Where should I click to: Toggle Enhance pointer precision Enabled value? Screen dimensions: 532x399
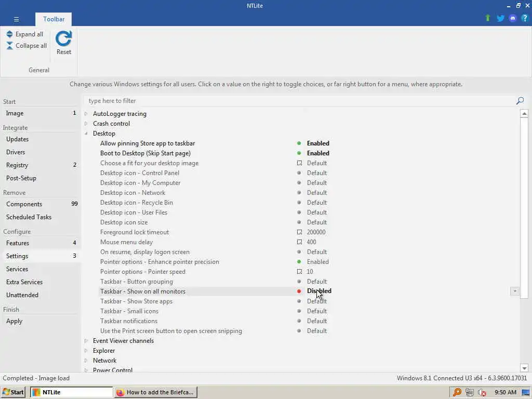coord(317,262)
